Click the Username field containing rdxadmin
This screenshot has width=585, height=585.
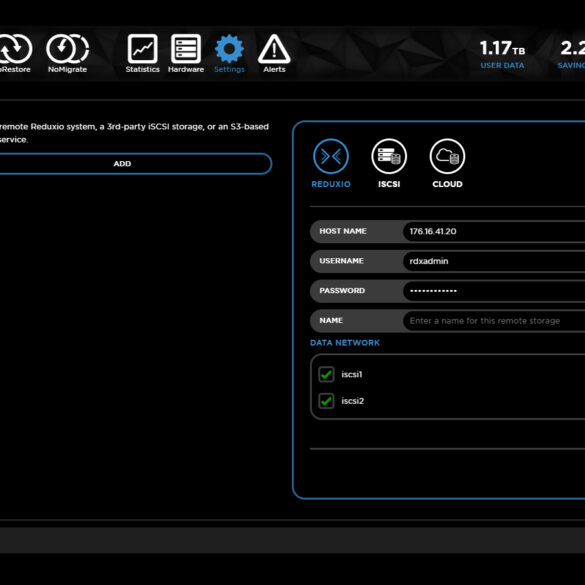click(494, 261)
